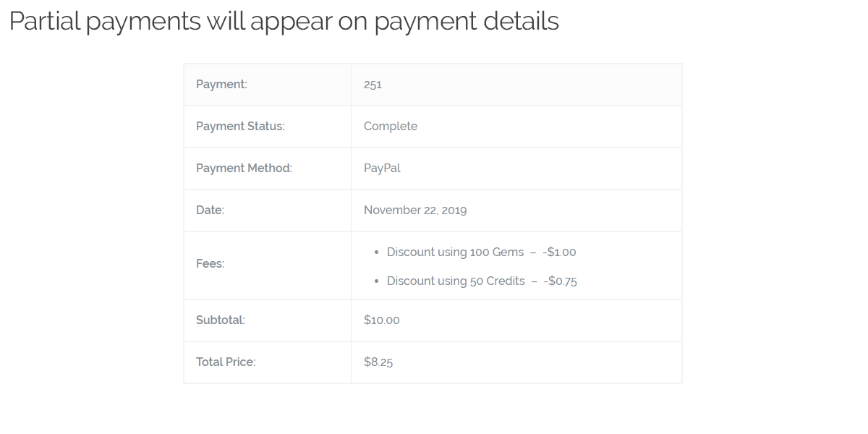Click the -$1.00 fee amount
Image resolution: width=868 pixels, height=434 pixels.
coord(559,252)
